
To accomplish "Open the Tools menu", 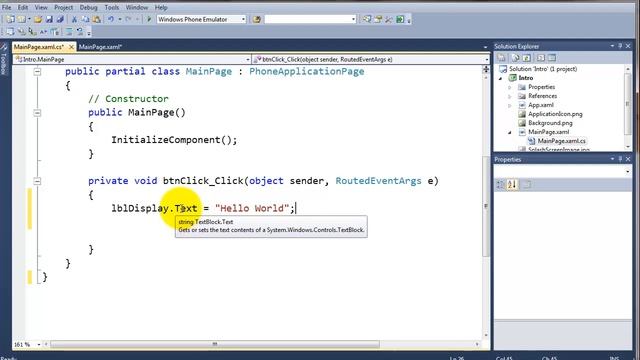I will tap(112, 7).
